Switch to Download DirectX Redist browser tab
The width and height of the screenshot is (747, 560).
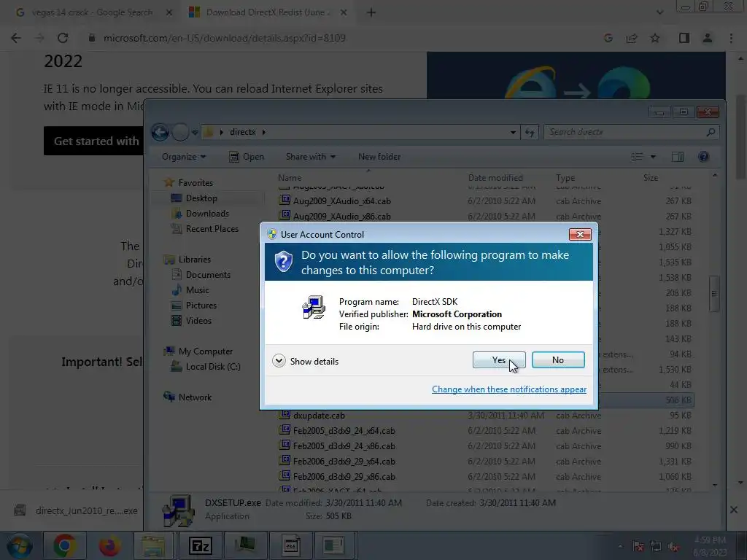(268, 12)
